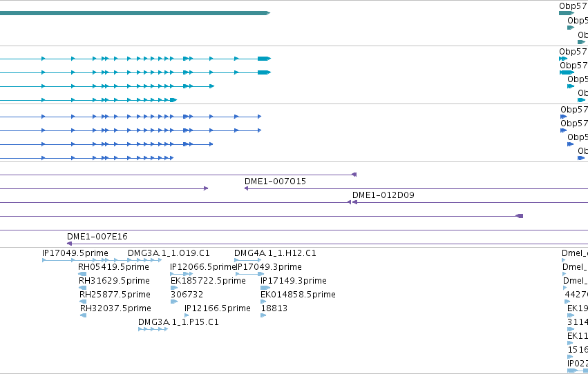Click the glyph under EK185722.5prime

(x=174, y=288)
